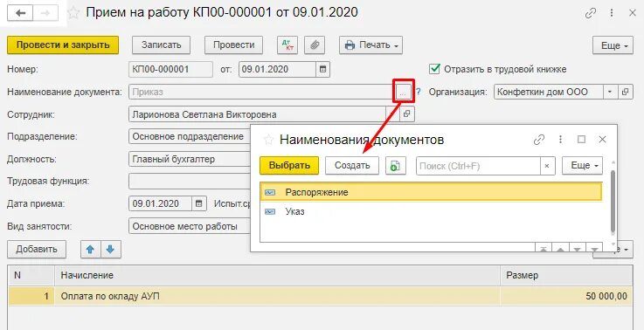This screenshot has width=644, height=330.
Task: Click the Размер column header
Action: pyautogui.click(x=566, y=275)
